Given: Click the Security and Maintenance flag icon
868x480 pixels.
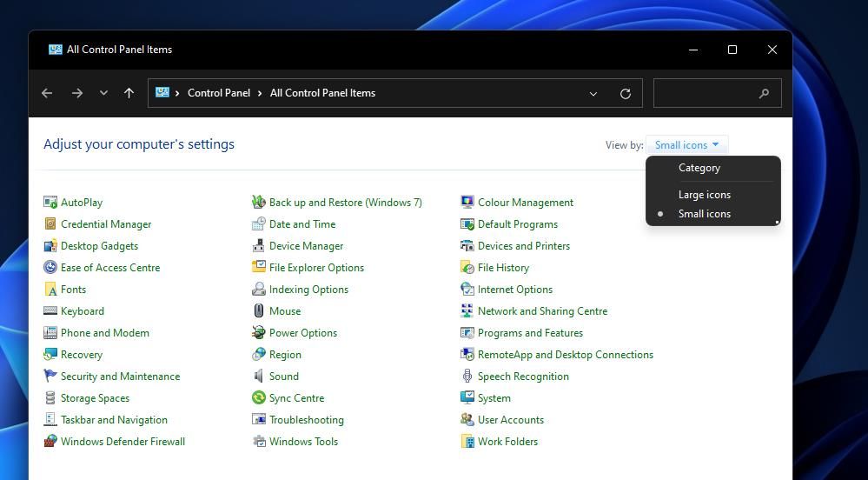Looking at the screenshot, I should point(50,376).
